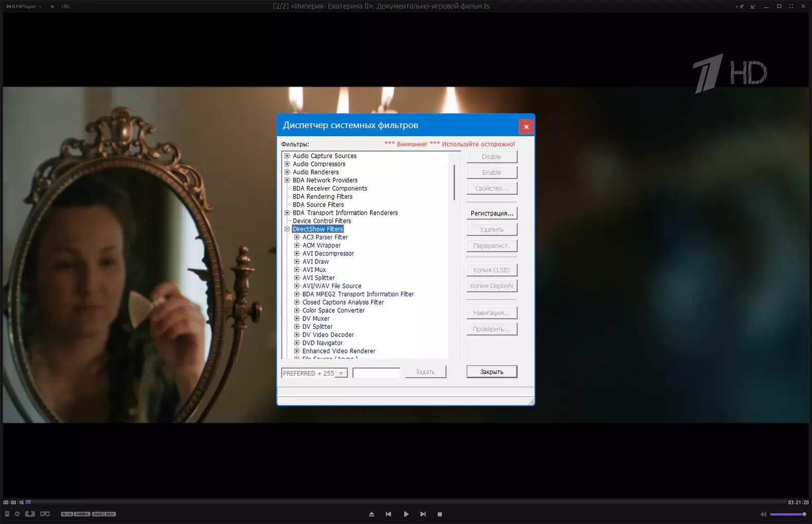Select Device Control Filters tree item
812x524 pixels.
pos(322,221)
